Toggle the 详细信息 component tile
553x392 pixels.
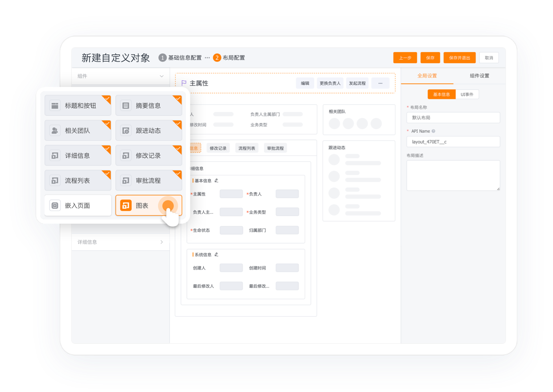coord(78,155)
